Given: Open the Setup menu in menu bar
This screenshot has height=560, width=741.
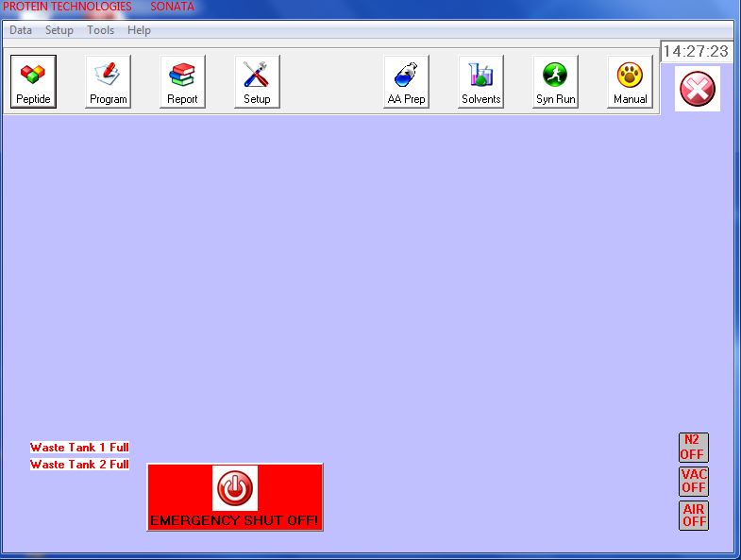Looking at the screenshot, I should [59, 30].
